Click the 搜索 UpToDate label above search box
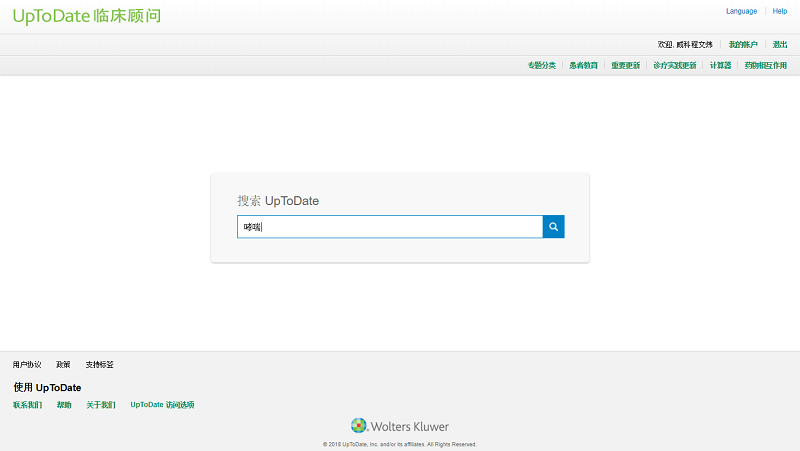The height and width of the screenshot is (451, 800). point(278,201)
